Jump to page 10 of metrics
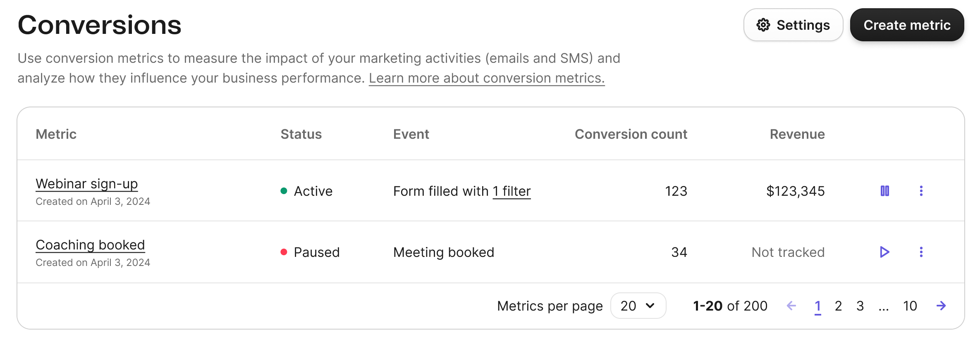980x337 pixels. click(910, 306)
